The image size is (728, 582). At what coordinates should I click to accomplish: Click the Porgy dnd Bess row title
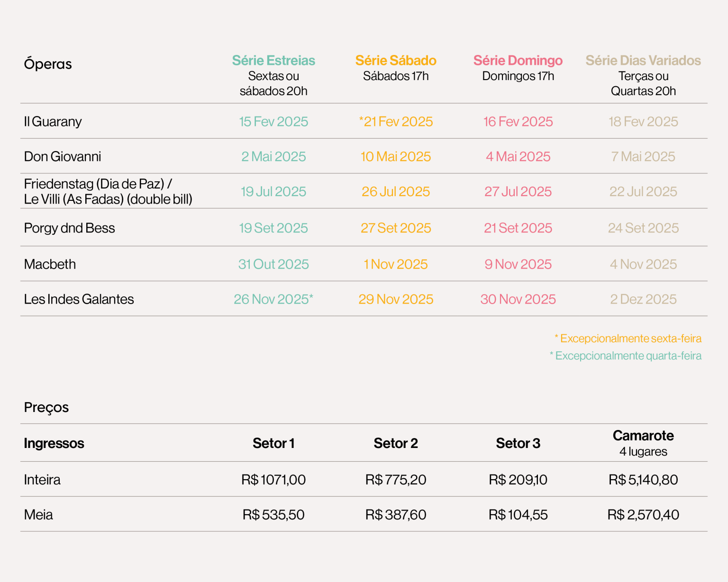coord(70,228)
